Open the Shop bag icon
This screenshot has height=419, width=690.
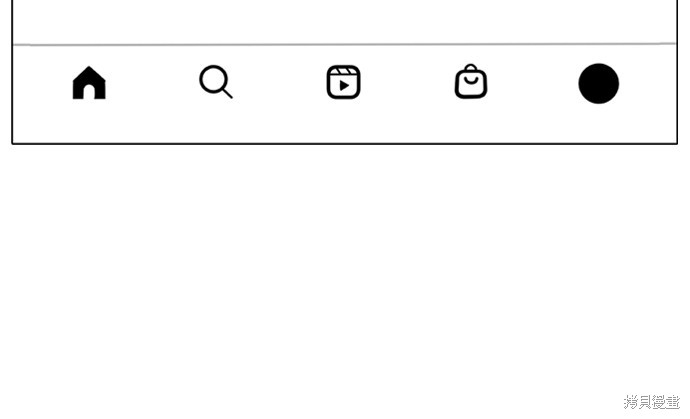471,81
